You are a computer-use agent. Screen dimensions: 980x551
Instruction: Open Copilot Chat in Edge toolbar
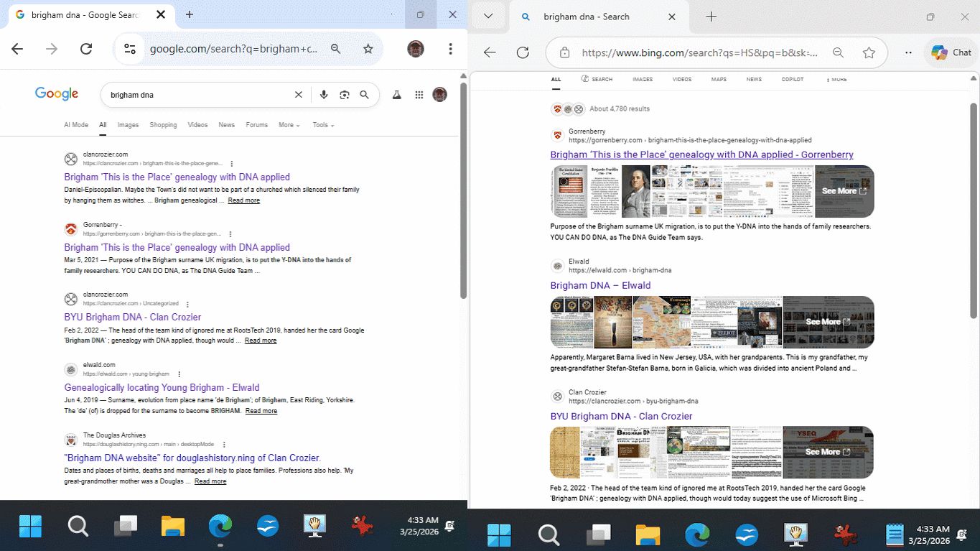pyautogui.click(x=951, y=52)
